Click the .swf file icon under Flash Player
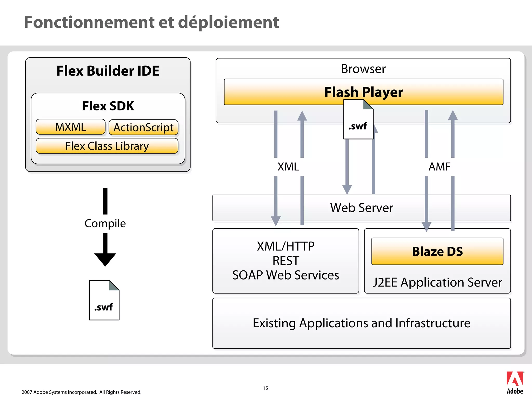This screenshot has height=399, width=532. (x=358, y=120)
